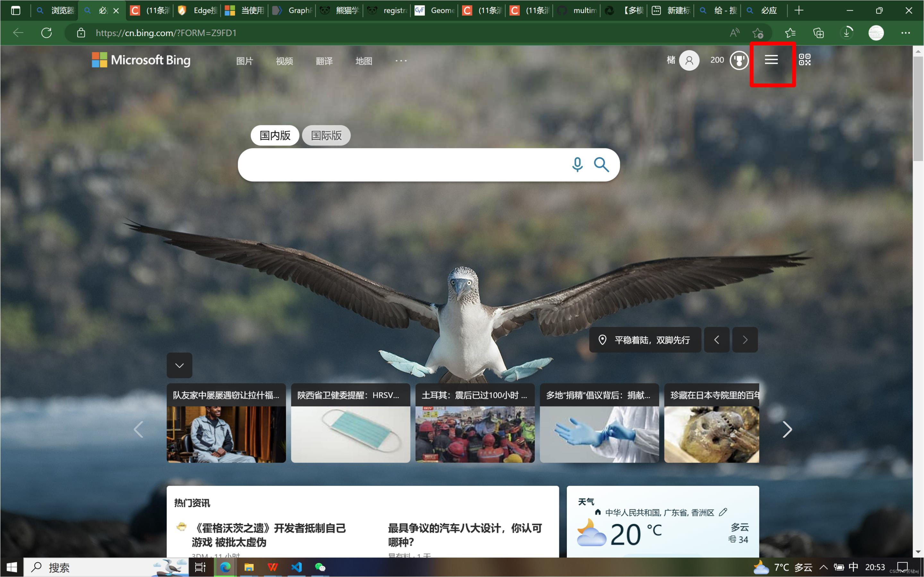924x577 pixels.
Task: Open the hamburger settings menu
Action: (771, 60)
